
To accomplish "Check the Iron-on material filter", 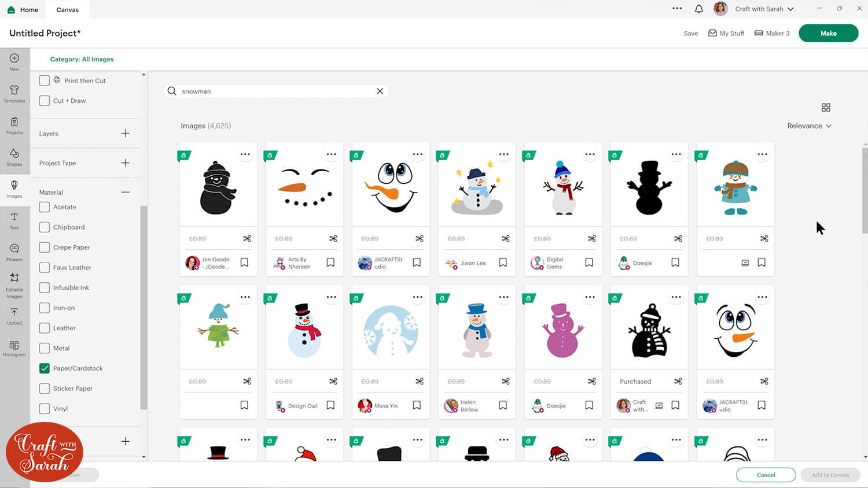I will (45, 308).
